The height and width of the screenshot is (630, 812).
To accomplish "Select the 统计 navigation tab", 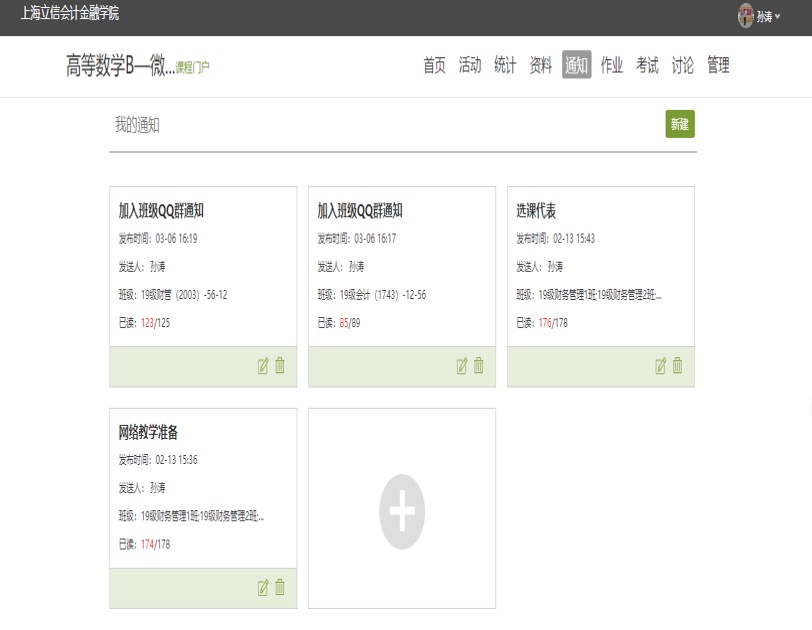I will point(505,66).
